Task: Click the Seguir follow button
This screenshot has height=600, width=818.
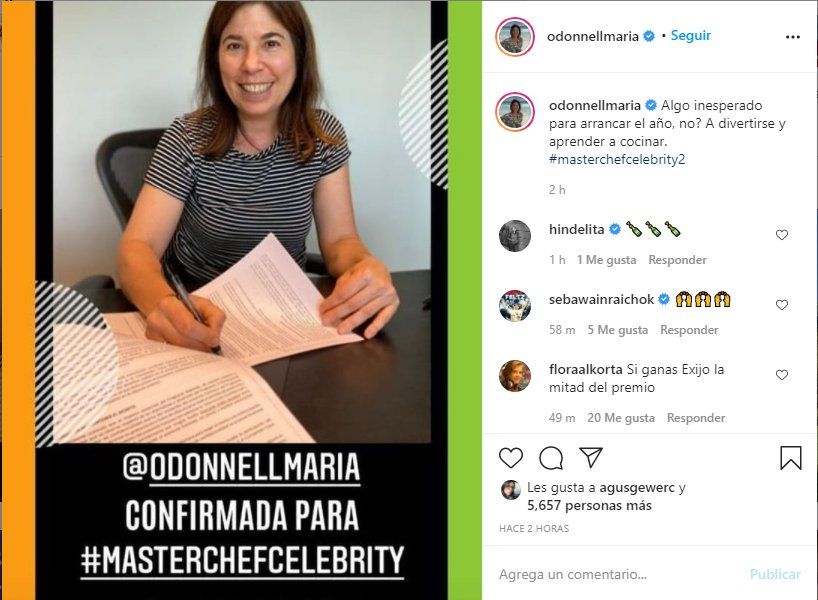Action: [x=691, y=35]
